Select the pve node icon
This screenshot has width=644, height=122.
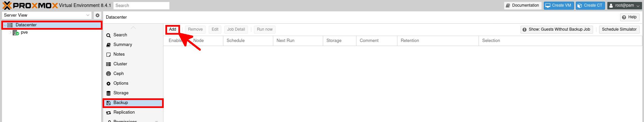[x=16, y=33]
